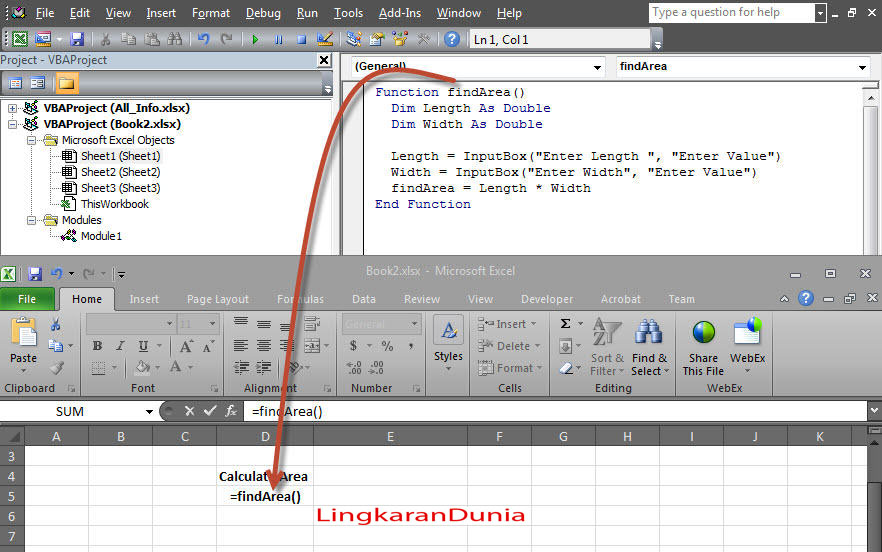Undo last action in VBA editor
This screenshot has width=882, height=552.
[203, 39]
